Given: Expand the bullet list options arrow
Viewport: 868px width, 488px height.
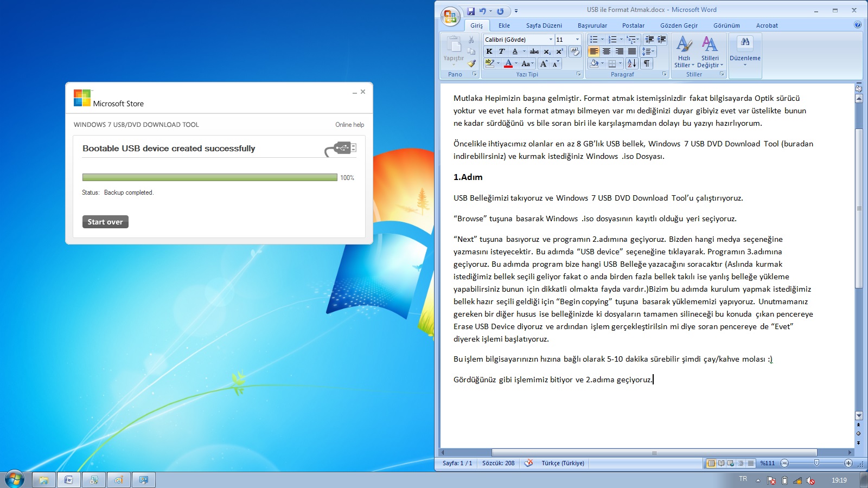Looking at the screenshot, I should click(602, 40).
